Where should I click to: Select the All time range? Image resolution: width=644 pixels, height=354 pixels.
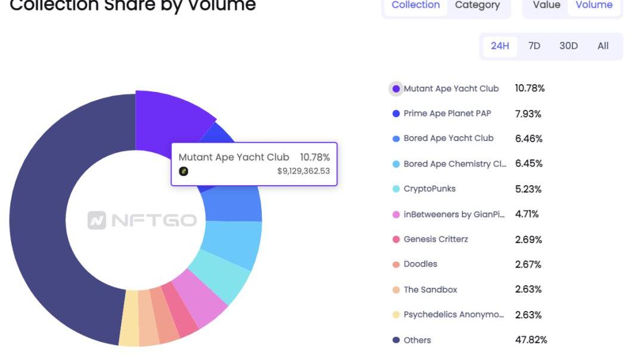603,46
